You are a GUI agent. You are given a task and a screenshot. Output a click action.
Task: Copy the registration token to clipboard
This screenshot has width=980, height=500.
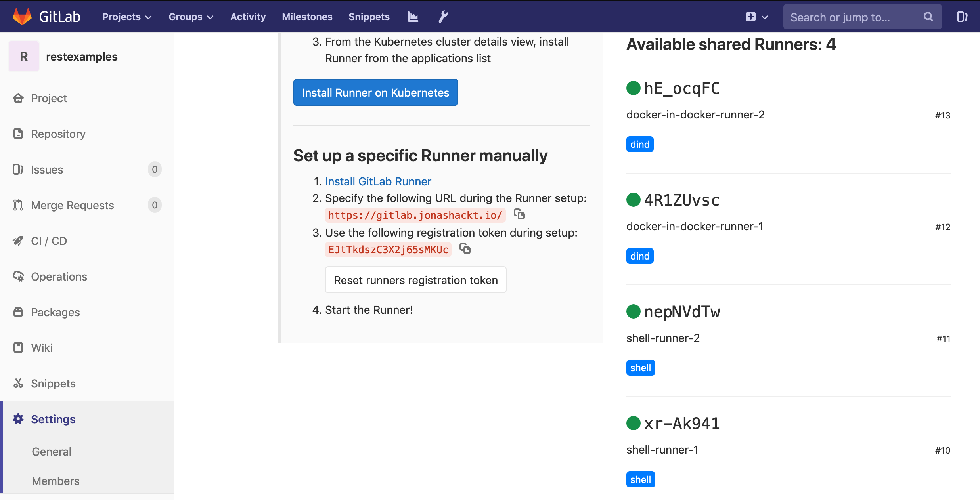(x=465, y=249)
